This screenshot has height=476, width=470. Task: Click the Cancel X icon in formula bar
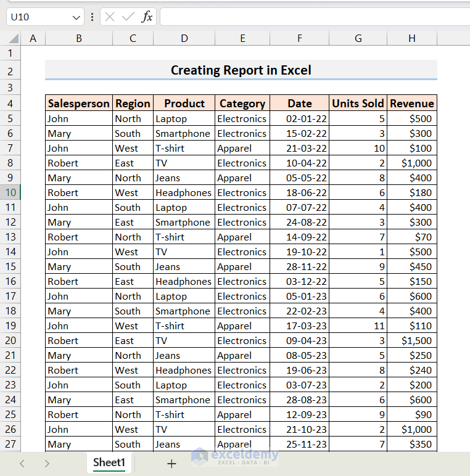110,17
